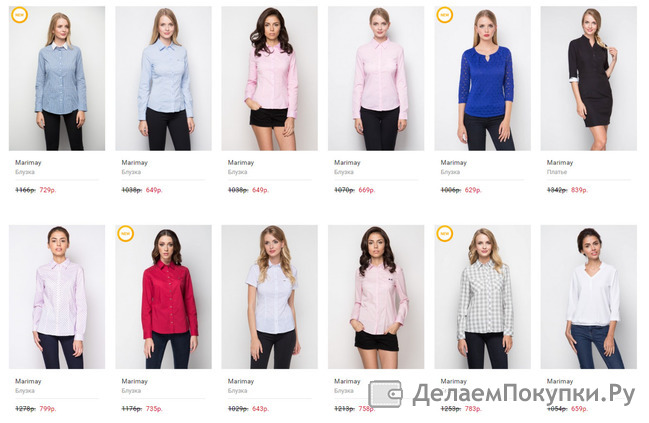Viewport: 649px width, 423px height.
Task: View the white short-sleeve blouse photo
Action: tap(269, 297)
